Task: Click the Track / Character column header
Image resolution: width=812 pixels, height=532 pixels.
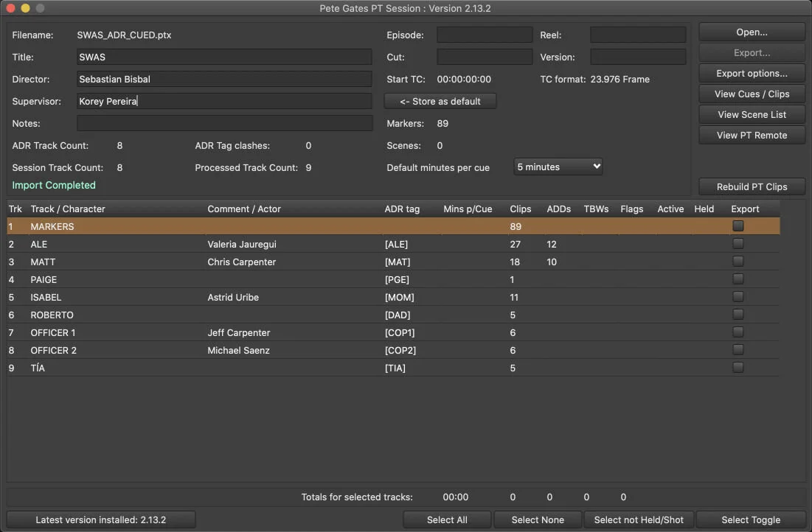Action: (68, 209)
